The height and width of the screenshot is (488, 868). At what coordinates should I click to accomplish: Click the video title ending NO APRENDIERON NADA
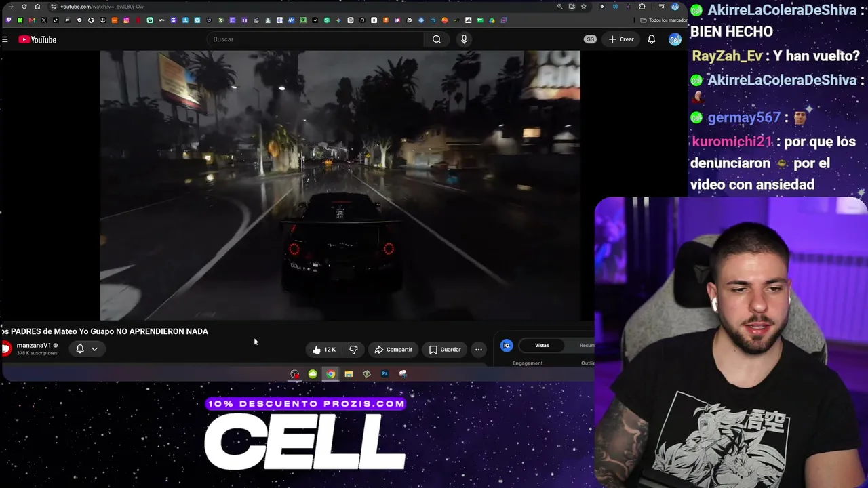104,331
